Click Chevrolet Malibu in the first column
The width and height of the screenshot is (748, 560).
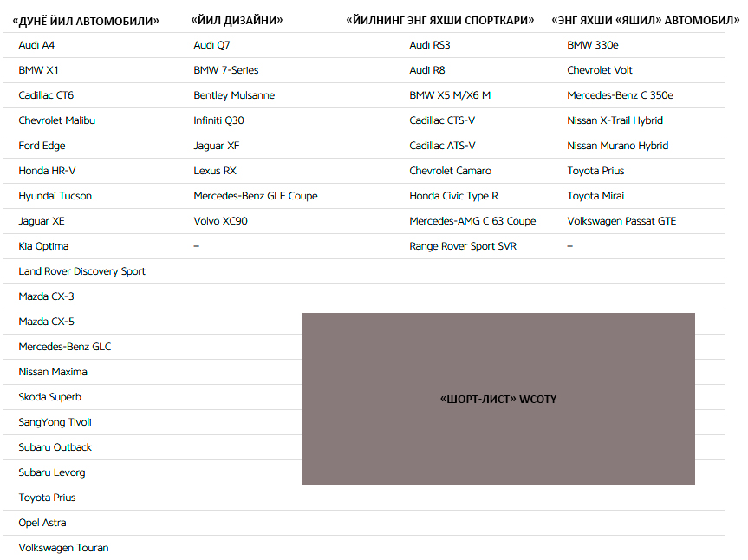point(56,120)
